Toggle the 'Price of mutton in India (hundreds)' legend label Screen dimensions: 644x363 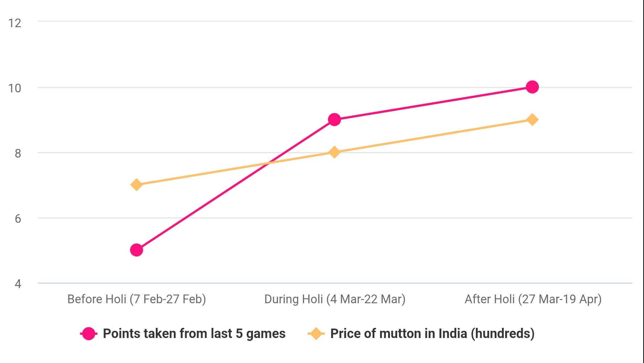pos(432,334)
